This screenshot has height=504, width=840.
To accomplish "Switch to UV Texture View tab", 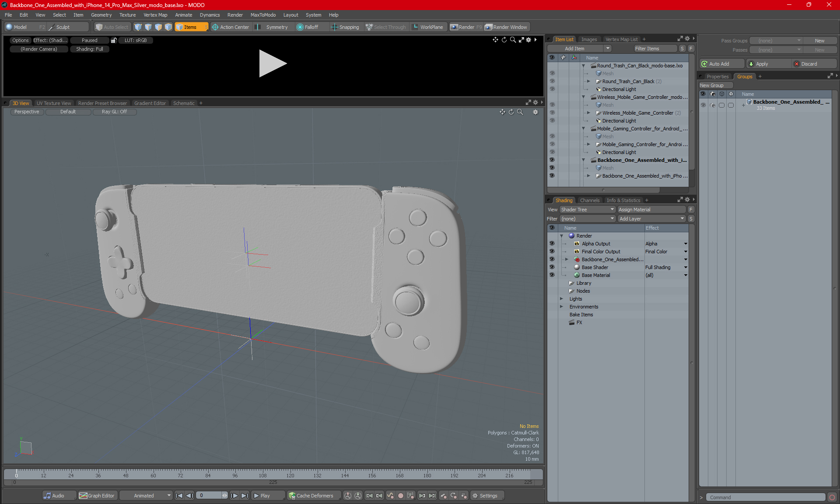I will click(x=54, y=103).
